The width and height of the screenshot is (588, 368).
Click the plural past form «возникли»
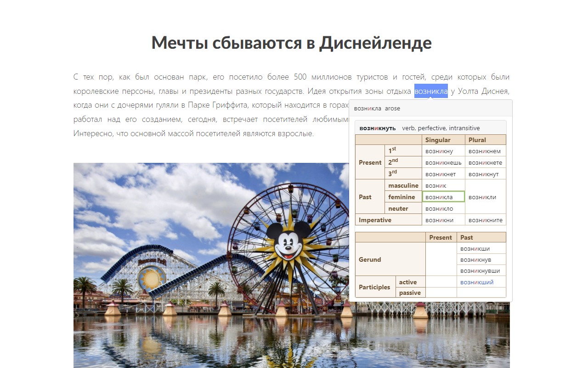[483, 196]
